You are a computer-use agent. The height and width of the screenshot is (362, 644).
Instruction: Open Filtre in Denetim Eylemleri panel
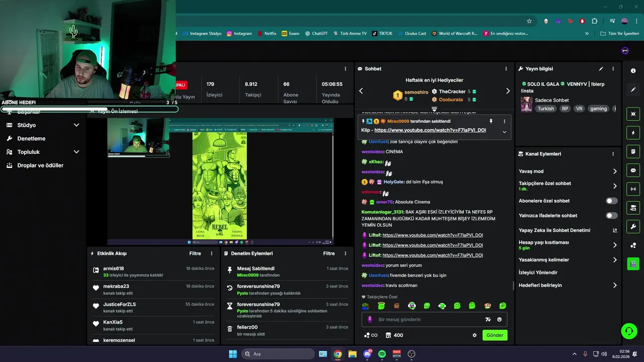point(329,253)
